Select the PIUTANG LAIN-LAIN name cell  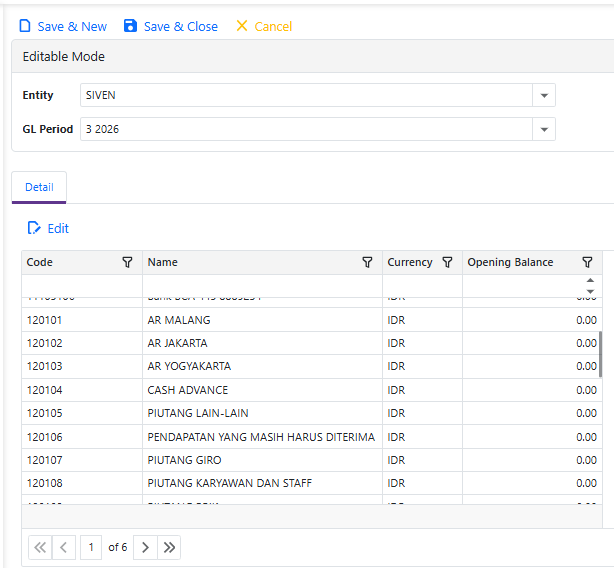pyautogui.click(x=262, y=413)
